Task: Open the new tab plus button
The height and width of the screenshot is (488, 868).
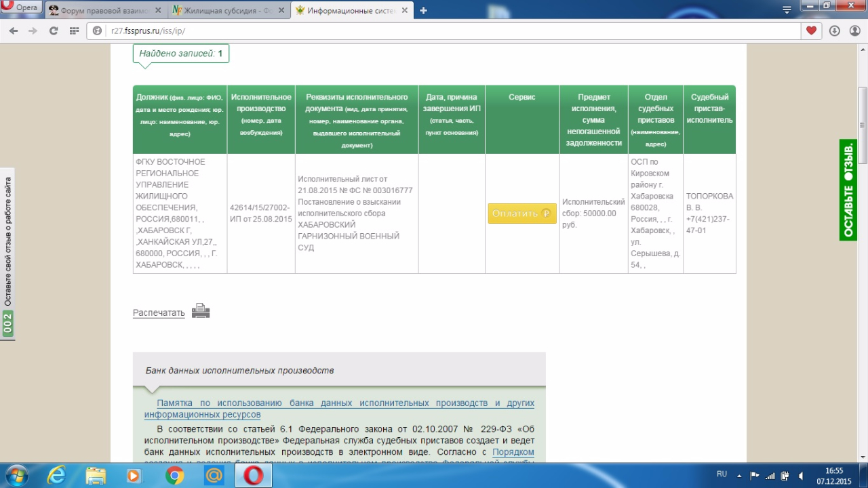Action: coord(423,10)
